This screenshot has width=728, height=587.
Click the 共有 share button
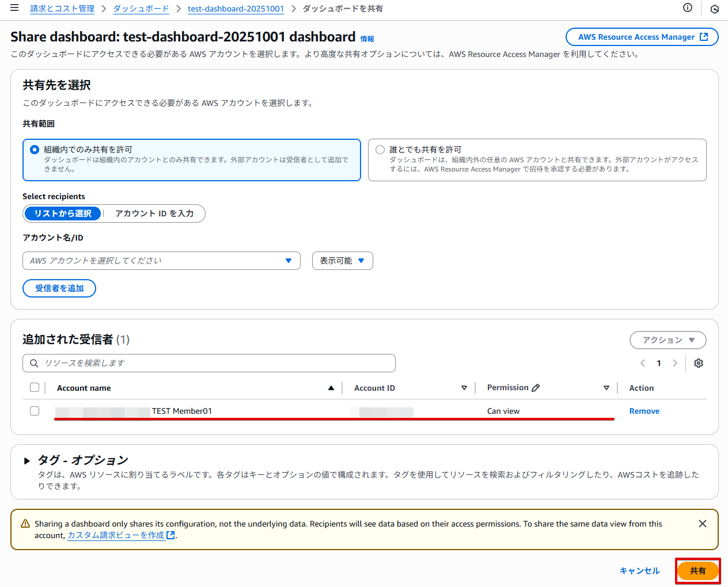point(697,571)
